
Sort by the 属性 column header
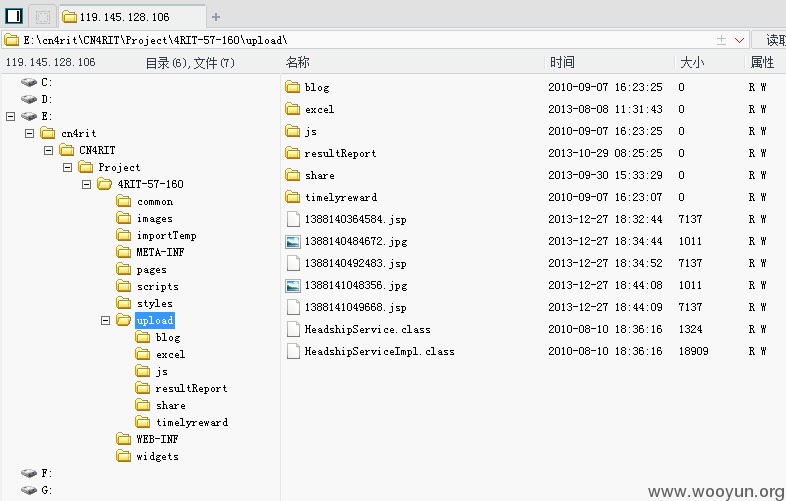tap(762, 62)
